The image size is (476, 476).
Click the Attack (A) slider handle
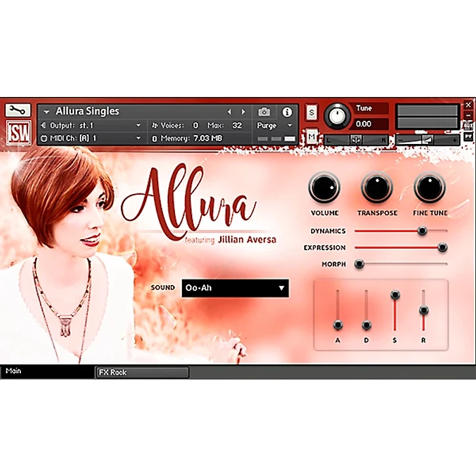click(x=338, y=325)
